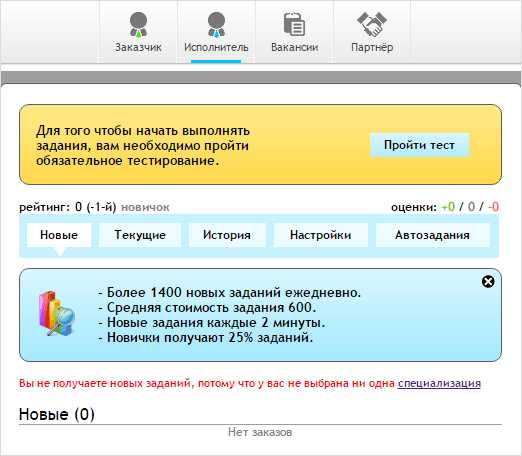Open the Вакансии clipboard icon

tap(294, 24)
